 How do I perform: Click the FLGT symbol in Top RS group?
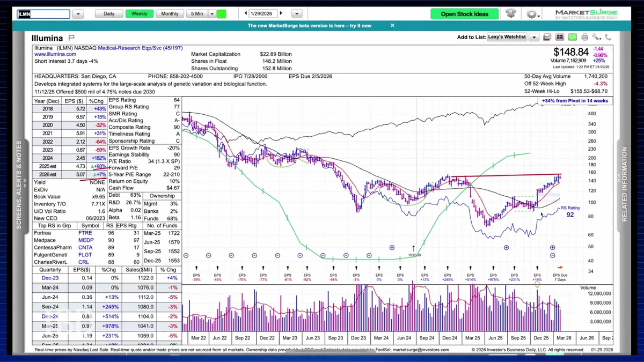tap(85, 255)
